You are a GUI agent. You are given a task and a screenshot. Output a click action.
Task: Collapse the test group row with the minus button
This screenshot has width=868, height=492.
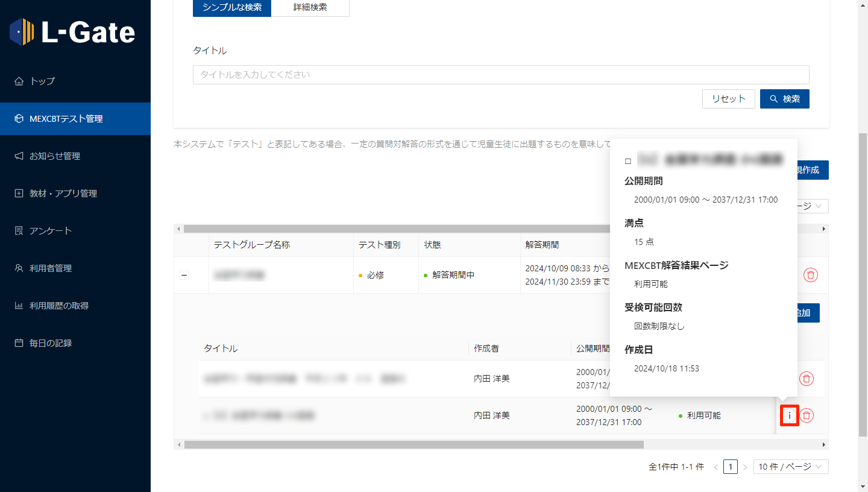(x=184, y=276)
